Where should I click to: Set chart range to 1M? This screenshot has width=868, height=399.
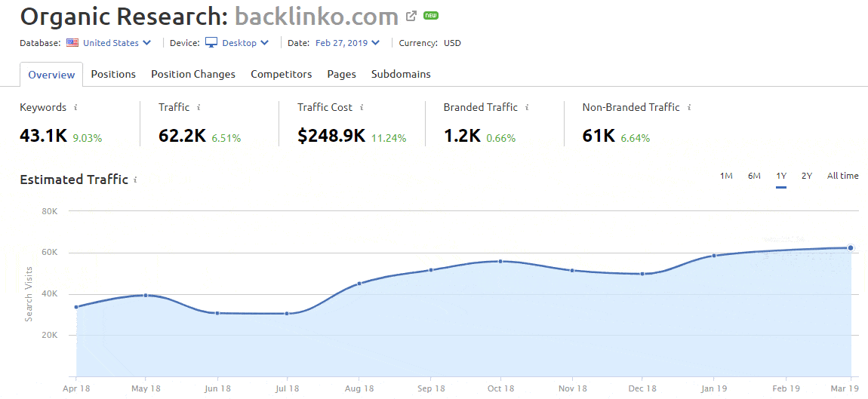pyautogui.click(x=726, y=176)
